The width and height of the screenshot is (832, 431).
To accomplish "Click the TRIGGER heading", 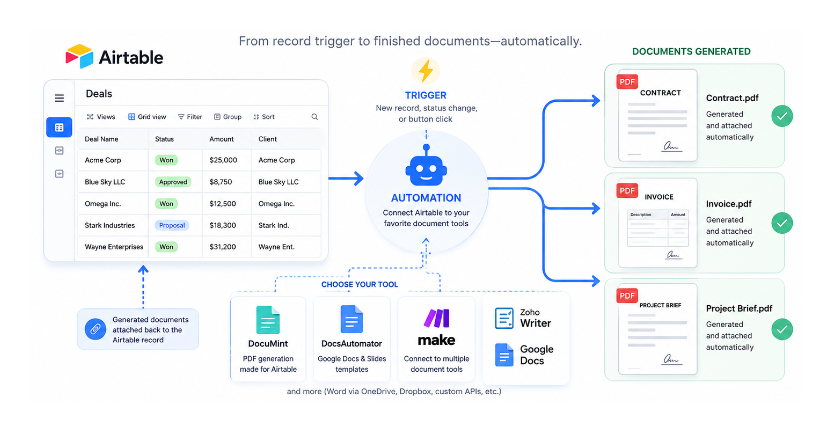I will coord(426,96).
